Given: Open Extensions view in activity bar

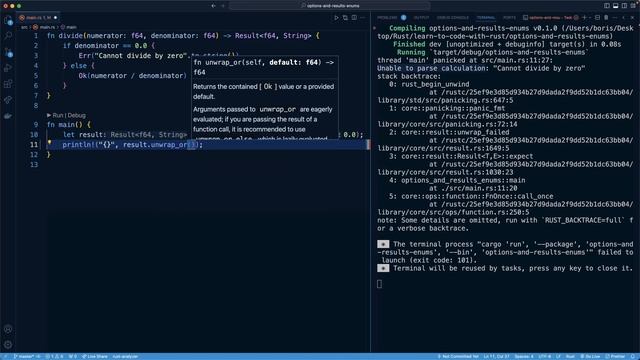Looking at the screenshot, I should pos(8,84).
